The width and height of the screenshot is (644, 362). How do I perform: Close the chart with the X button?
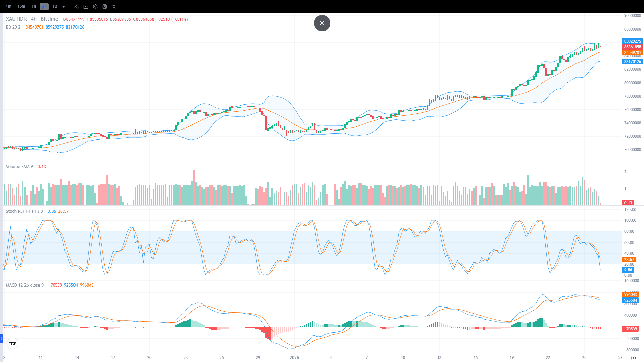[322, 23]
